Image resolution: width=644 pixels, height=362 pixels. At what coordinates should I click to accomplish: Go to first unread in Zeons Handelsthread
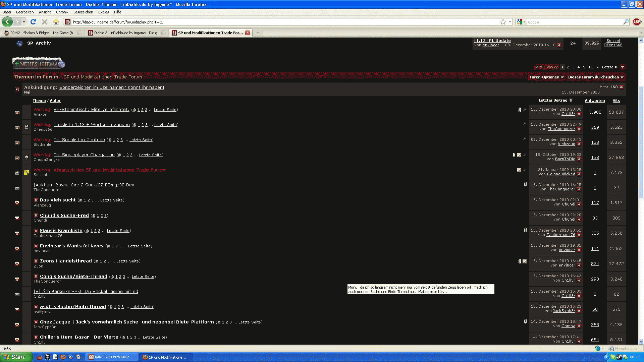coord(36,261)
